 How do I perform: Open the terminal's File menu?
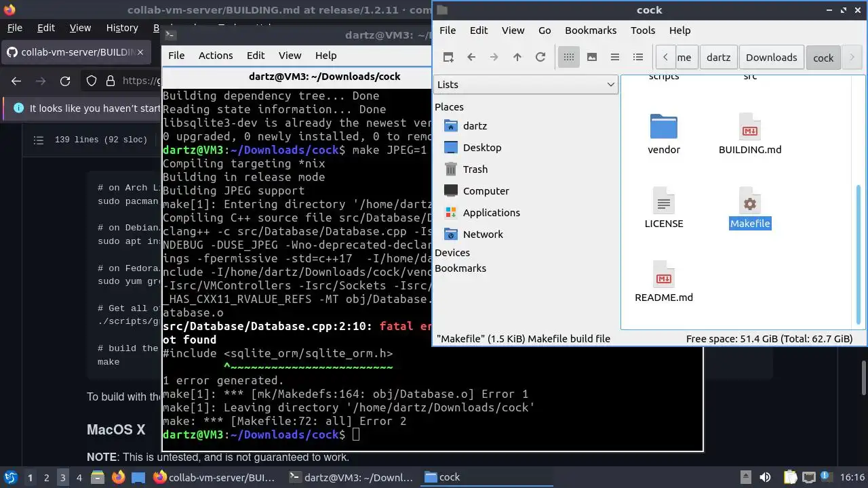click(176, 56)
